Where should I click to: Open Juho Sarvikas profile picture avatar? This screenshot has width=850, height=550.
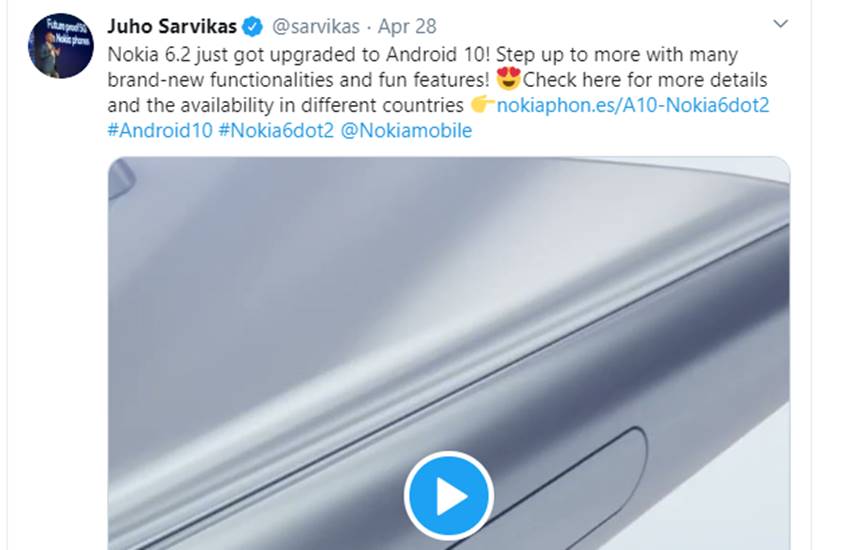(61, 46)
